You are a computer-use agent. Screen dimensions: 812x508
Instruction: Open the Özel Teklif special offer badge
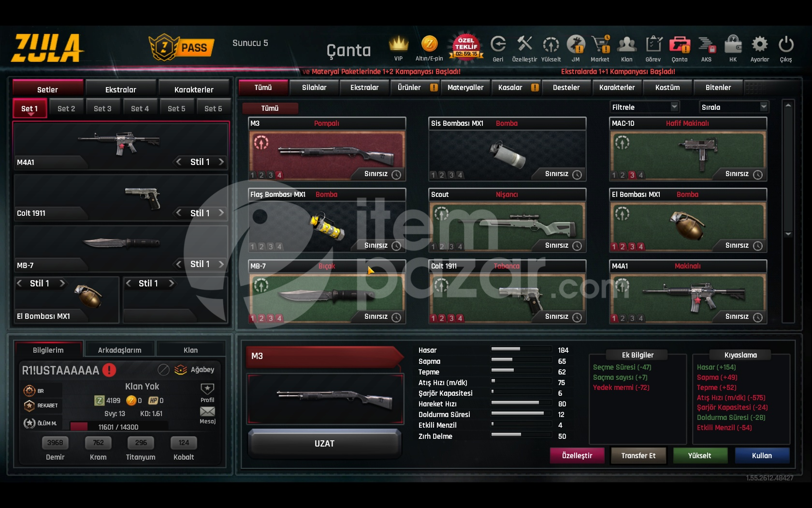(x=466, y=46)
